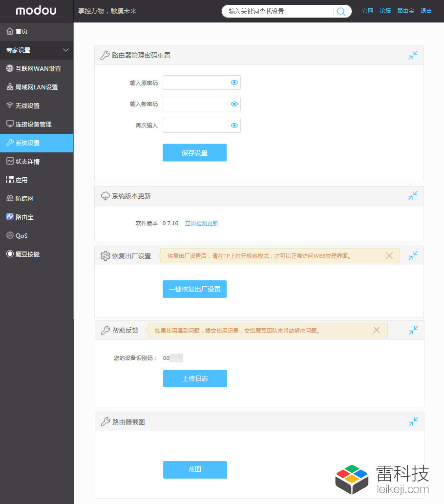Collapse the 系统版本更新 panel
The image size is (444, 504).
coord(413,196)
